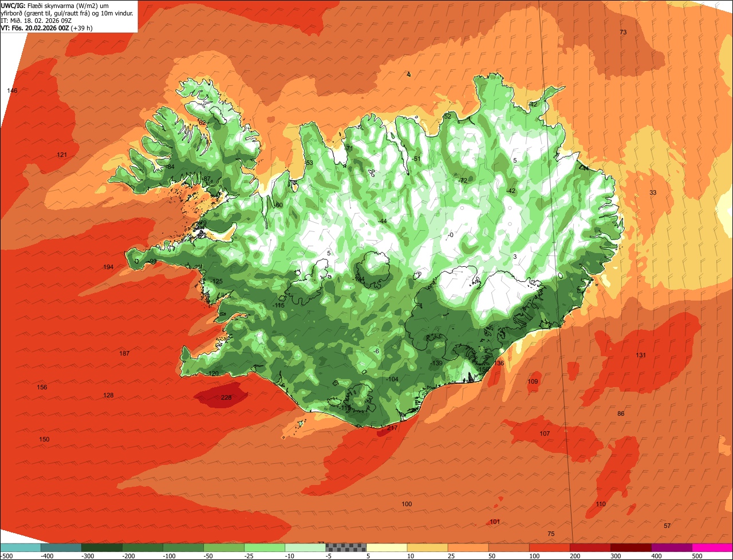Click the map value 194 off the west coast
Image resolution: width=733 pixels, height=560 pixels.
click(x=108, y=267)
